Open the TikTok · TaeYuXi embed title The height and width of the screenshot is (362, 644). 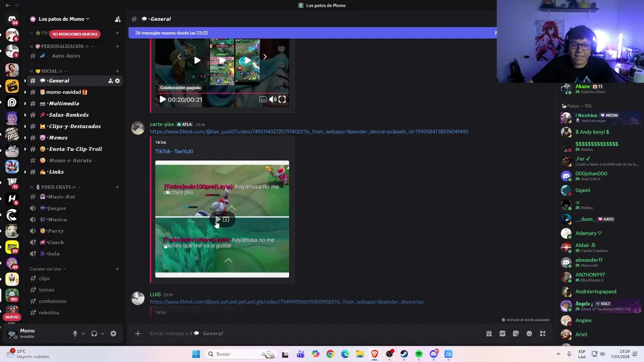[x=174, y=151]
